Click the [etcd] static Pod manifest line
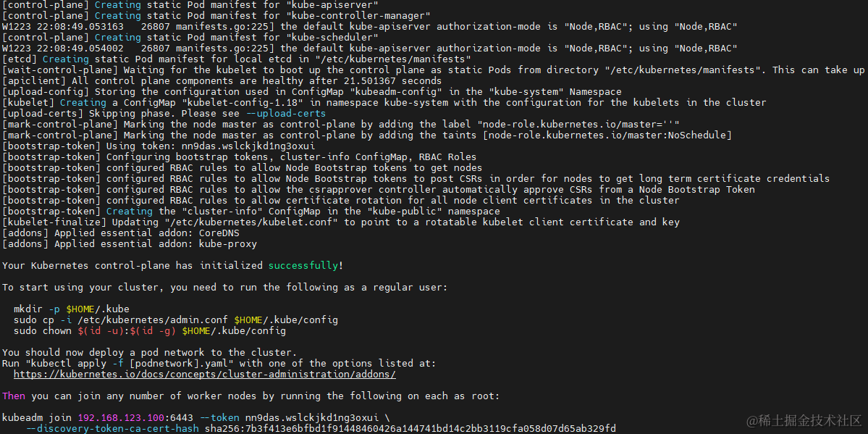This screenshot has width=868, height=434. pos(237,59)
